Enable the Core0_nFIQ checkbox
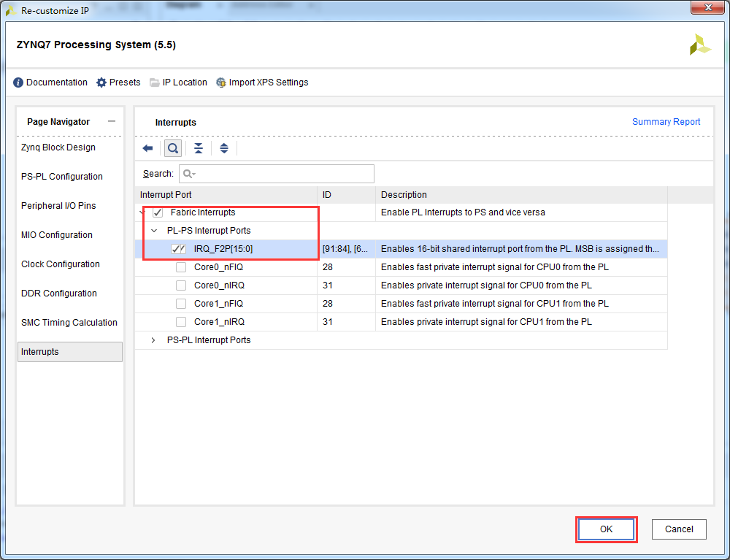This screenshot has width=730, height=560. [181, 267]
